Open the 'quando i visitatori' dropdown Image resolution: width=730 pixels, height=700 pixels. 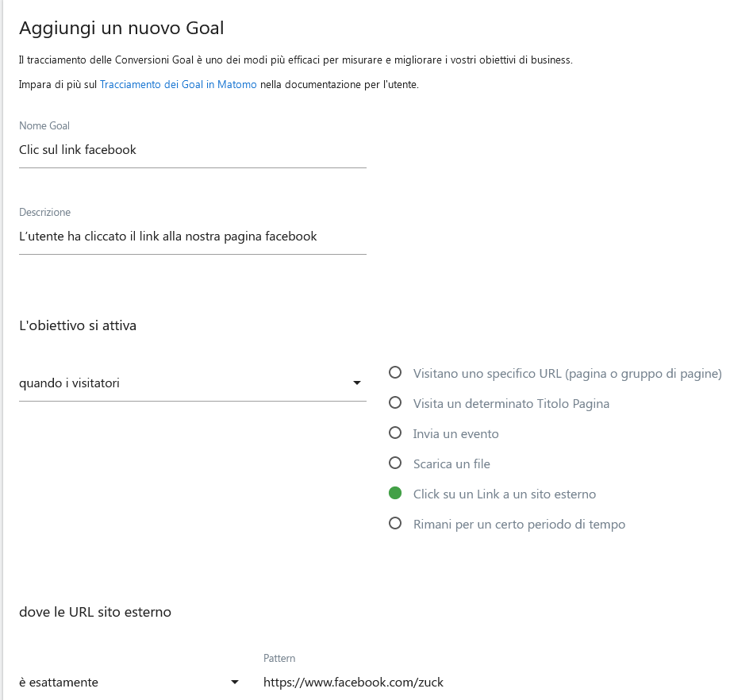(x=190, y=383)
